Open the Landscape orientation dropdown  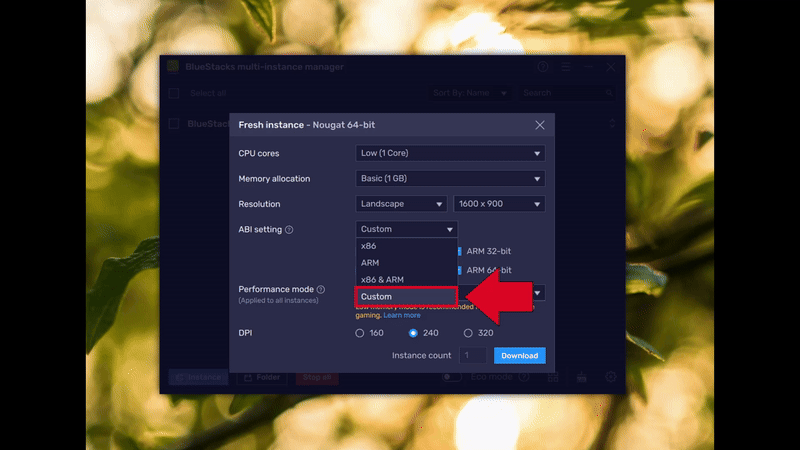[x=401, y=204]
